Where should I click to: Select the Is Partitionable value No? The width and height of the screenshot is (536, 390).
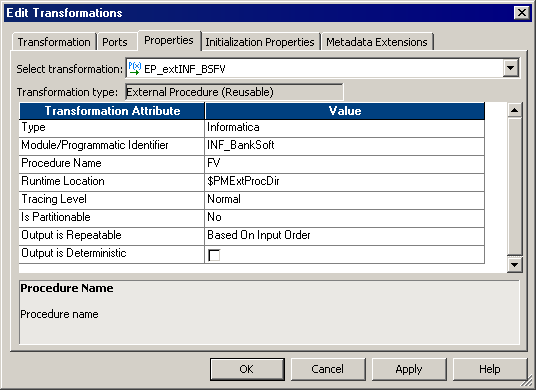click(x=345, y=218)
